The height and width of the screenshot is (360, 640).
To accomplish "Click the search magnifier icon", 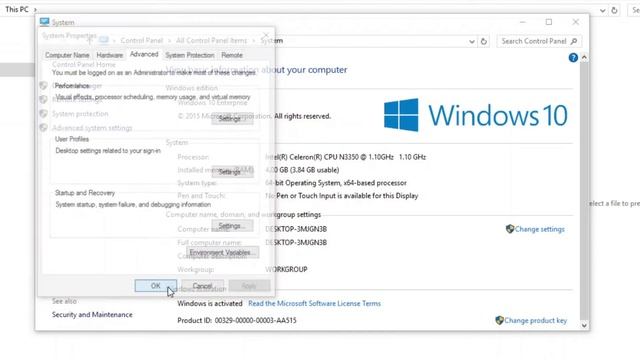I will click(x=574, y=41).
